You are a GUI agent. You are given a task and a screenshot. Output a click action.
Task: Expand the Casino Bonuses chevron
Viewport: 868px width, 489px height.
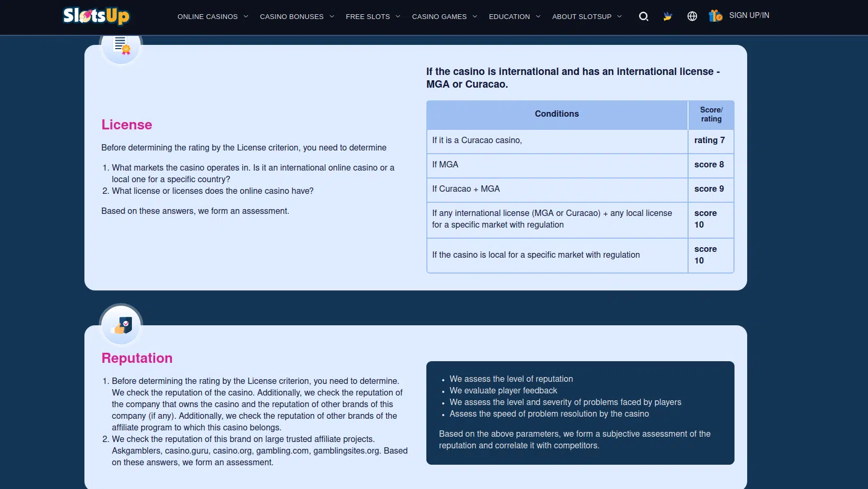pyautogui.click(x=332, y=16)
